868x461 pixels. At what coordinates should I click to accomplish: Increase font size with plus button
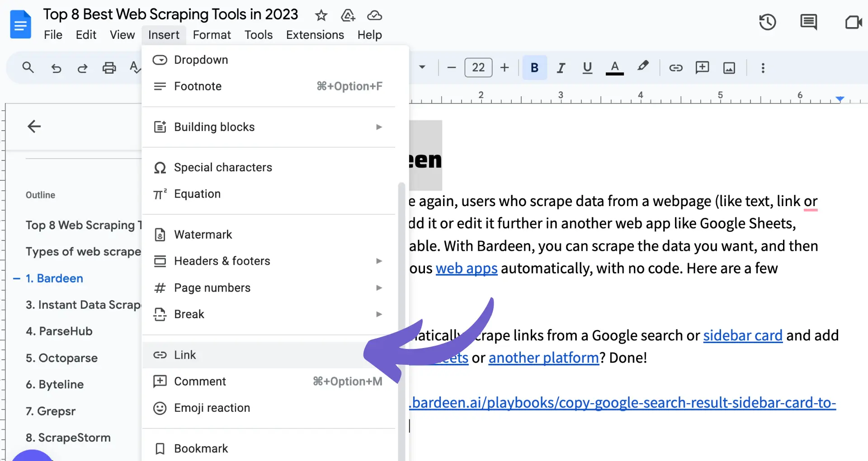point(505,68)
